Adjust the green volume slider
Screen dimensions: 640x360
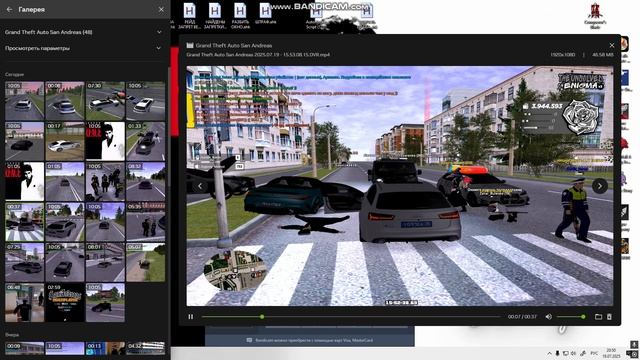(571, 317)
